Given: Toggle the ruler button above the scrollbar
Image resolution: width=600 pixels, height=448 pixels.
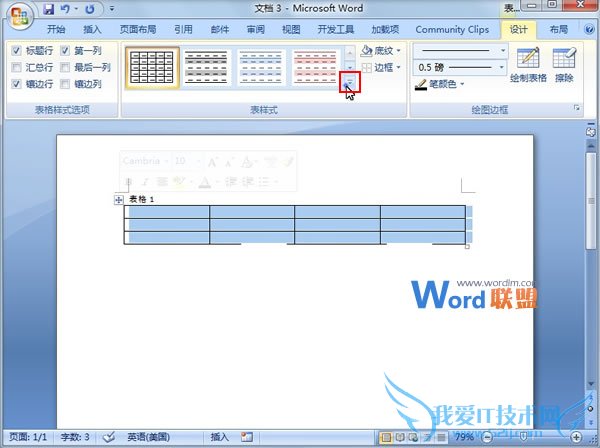Looking at the screenshot, I should pyautogui.click(x=590, y=131).
